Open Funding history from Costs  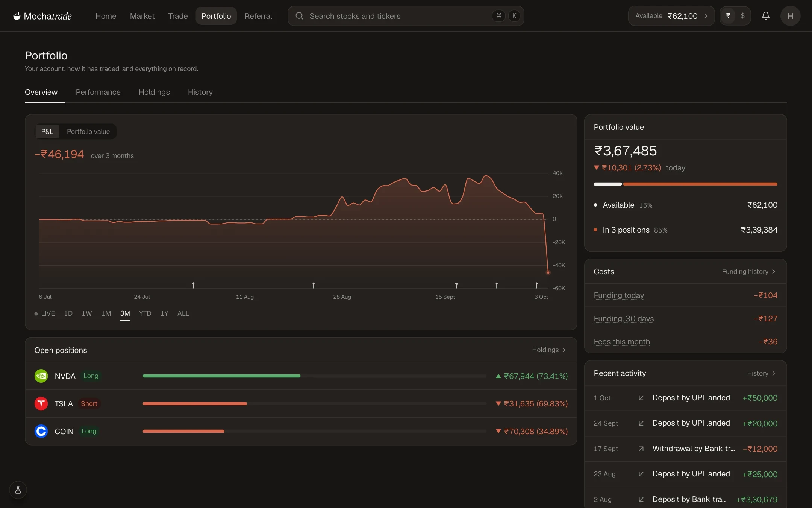click(x=749, y=272)
